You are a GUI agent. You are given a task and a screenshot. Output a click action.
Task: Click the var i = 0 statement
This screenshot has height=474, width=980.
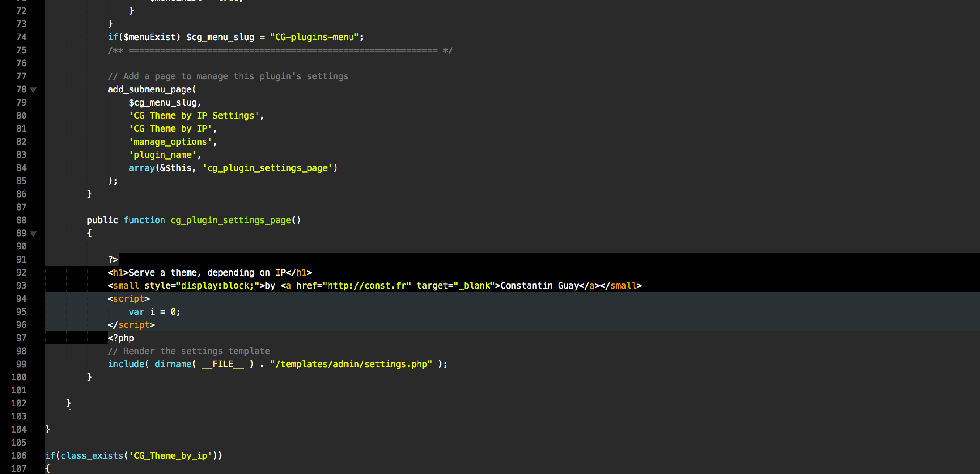tap(154, 312)
